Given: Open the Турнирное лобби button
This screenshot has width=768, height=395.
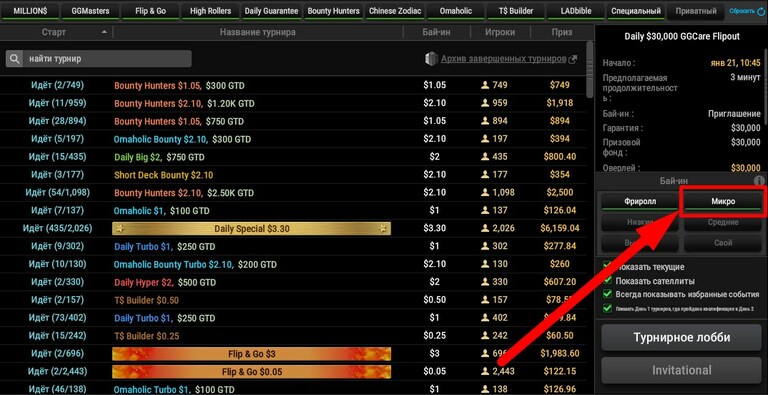Looking at the screenshot, I should 681,337.
